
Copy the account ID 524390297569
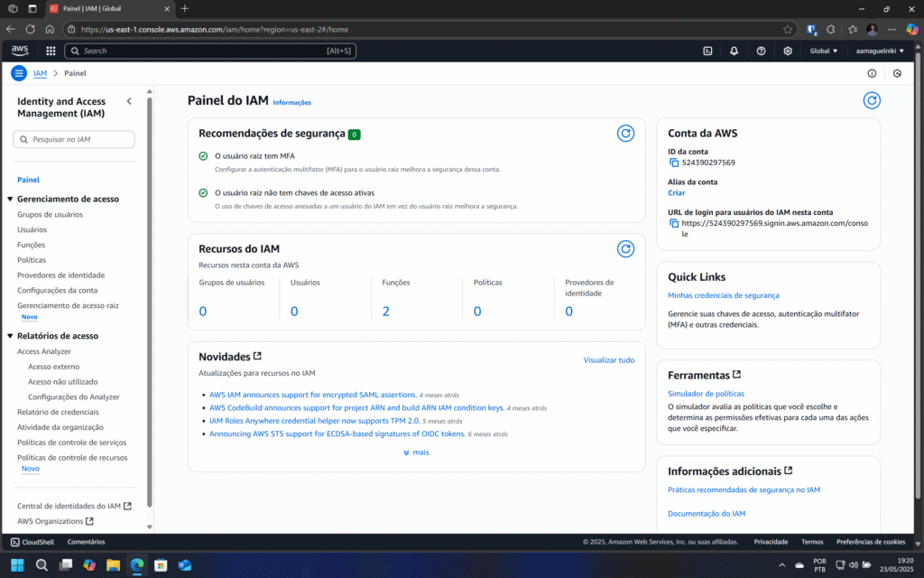tap(673, 163)
